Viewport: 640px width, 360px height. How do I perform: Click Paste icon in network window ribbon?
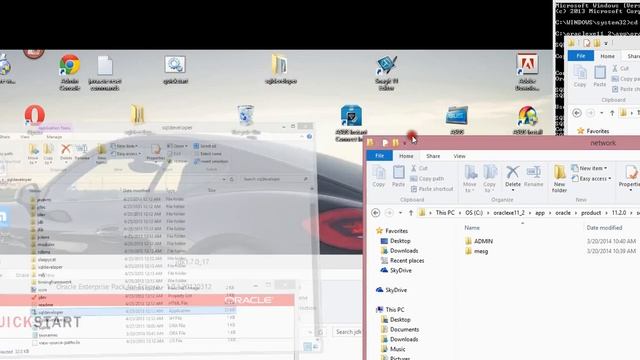click(398, 176)
